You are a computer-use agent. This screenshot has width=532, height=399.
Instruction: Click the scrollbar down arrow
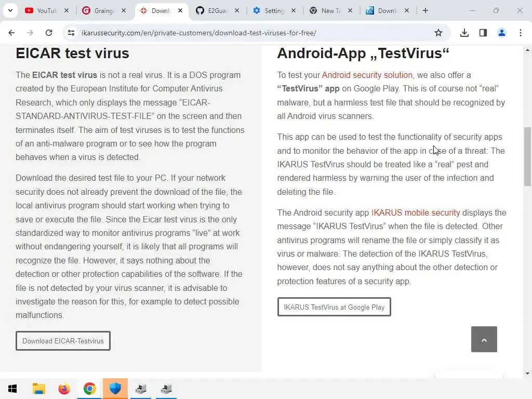pyautogui.click(x=527, y=374)
